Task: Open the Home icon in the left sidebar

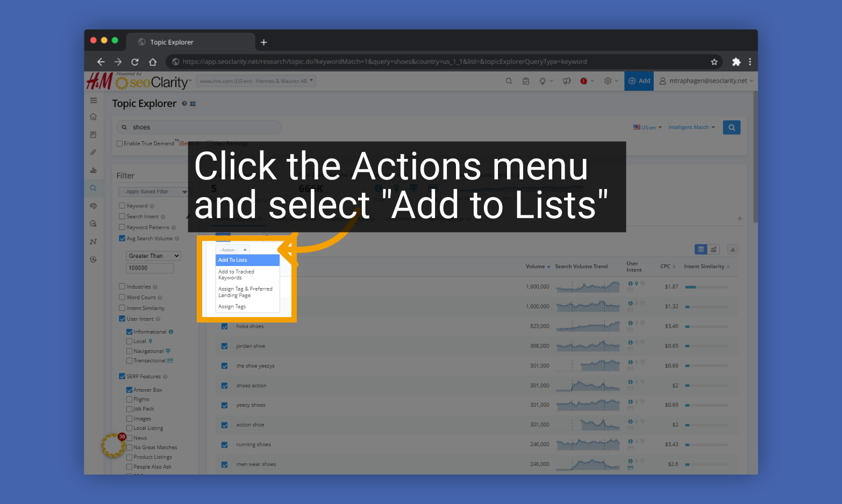Action: [x=93, y=116]
